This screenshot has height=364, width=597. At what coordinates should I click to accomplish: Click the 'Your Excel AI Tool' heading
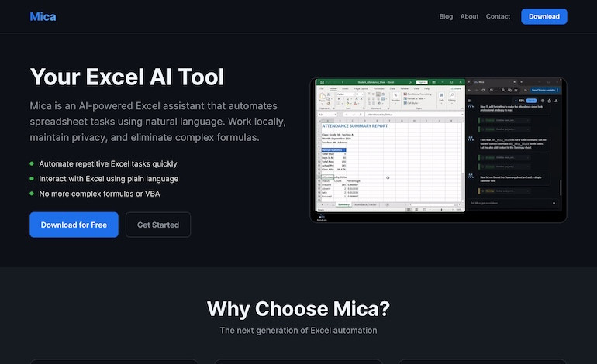pos(127,77)
